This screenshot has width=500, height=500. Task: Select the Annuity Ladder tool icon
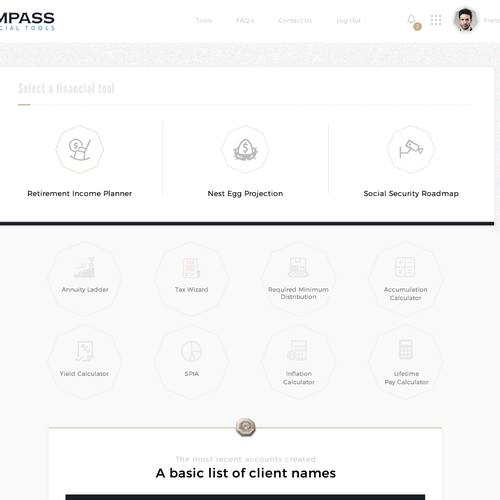85,268
